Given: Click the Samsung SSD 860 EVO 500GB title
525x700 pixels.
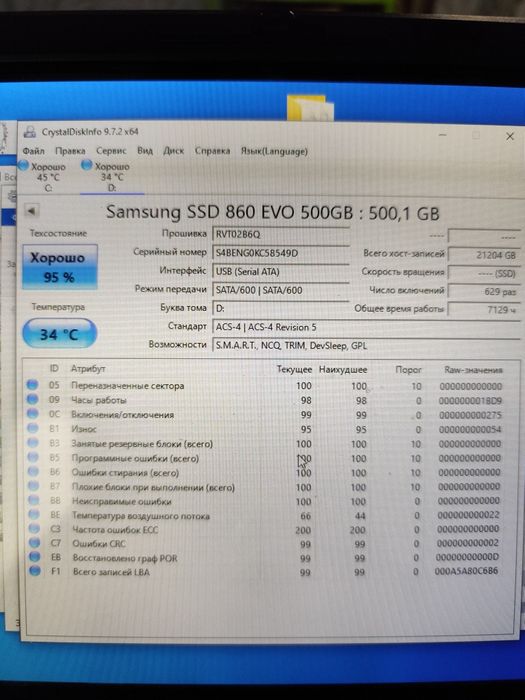Looking at the screenshot, I should [273, 212].
